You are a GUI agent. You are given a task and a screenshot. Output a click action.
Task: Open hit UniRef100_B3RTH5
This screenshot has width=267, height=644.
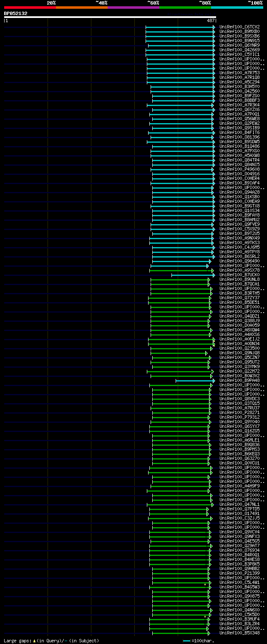[239, 293]
